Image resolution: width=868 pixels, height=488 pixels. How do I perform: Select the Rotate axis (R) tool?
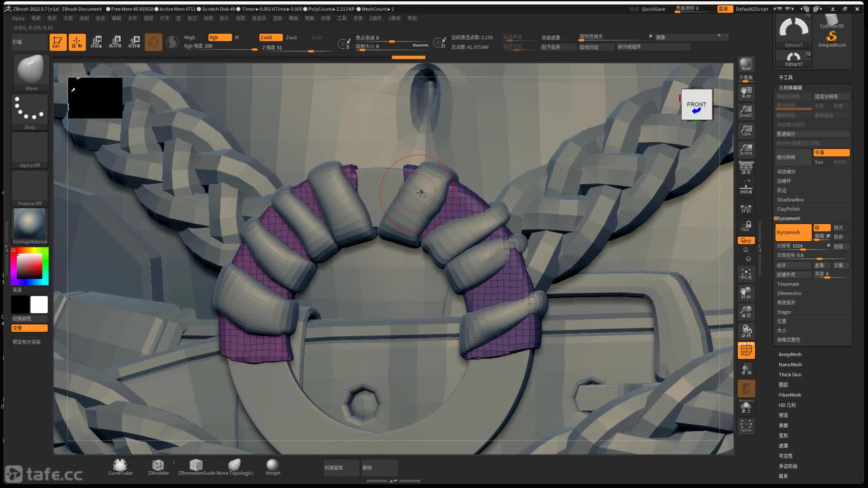(134, 42)
